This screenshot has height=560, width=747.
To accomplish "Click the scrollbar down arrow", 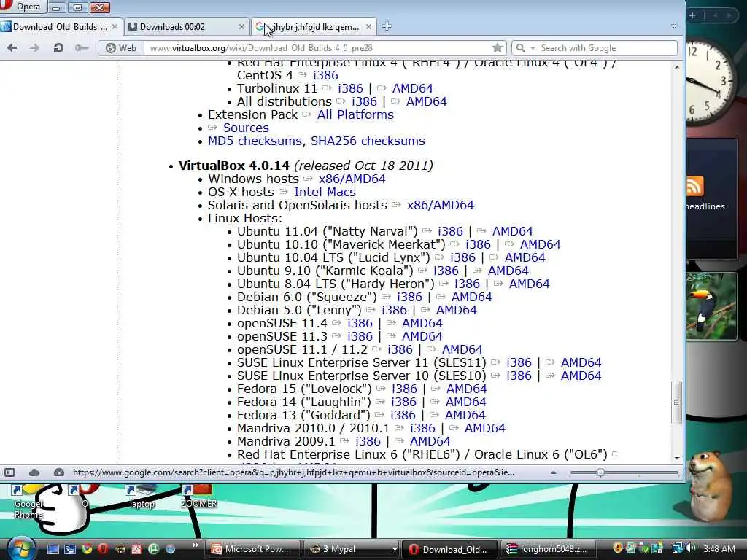I will [677, 458].
